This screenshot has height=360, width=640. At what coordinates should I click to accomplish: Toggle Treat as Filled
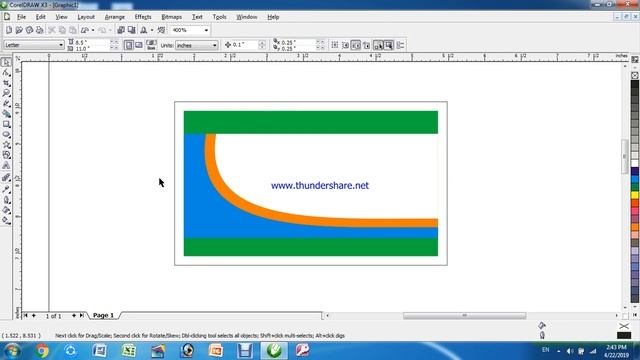click(389, 45)
